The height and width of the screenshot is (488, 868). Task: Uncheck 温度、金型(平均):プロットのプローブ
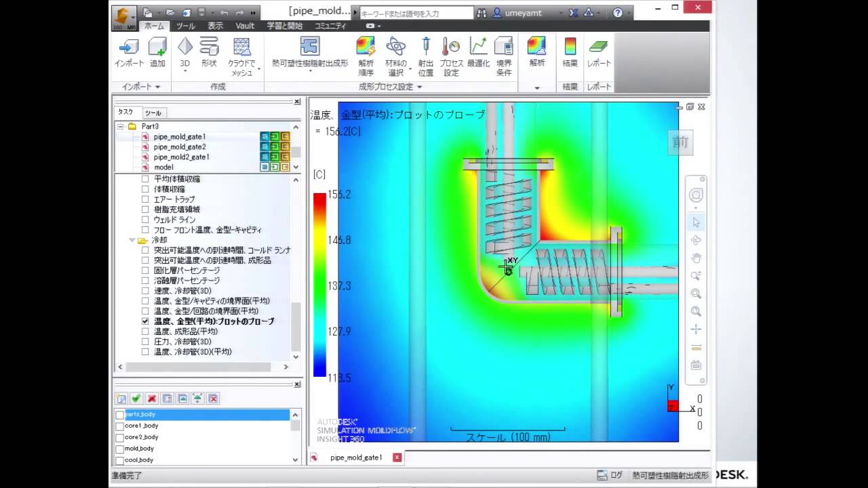[145, 321]
